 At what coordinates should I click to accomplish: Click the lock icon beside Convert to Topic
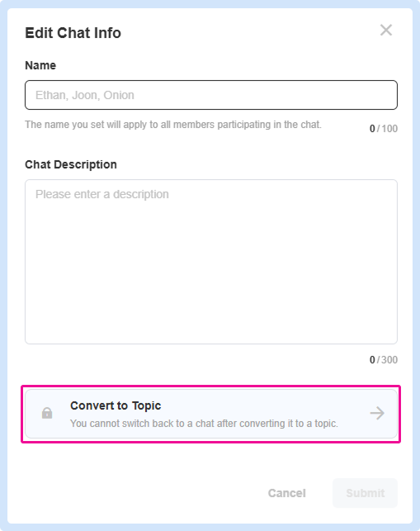coord(47,413)
